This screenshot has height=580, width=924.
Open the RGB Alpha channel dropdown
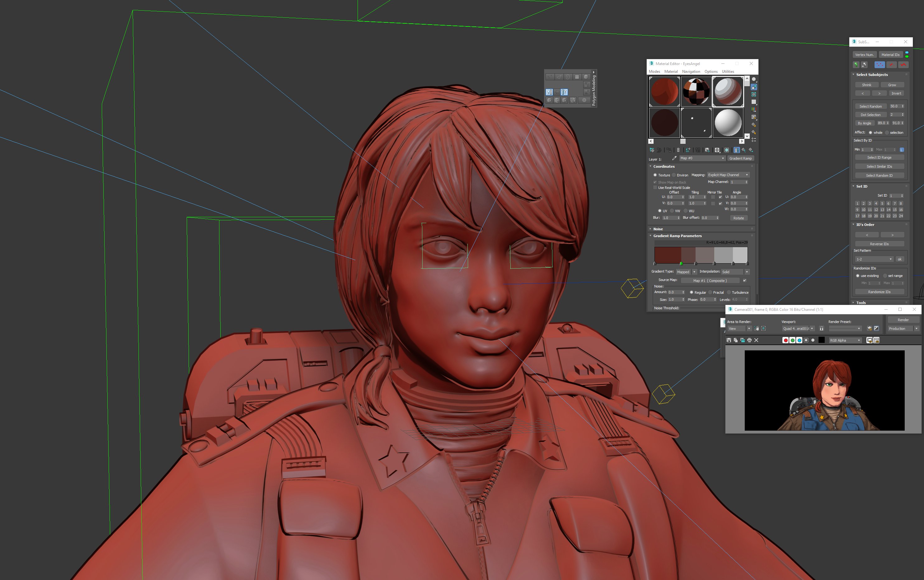(x=845, y=340)
